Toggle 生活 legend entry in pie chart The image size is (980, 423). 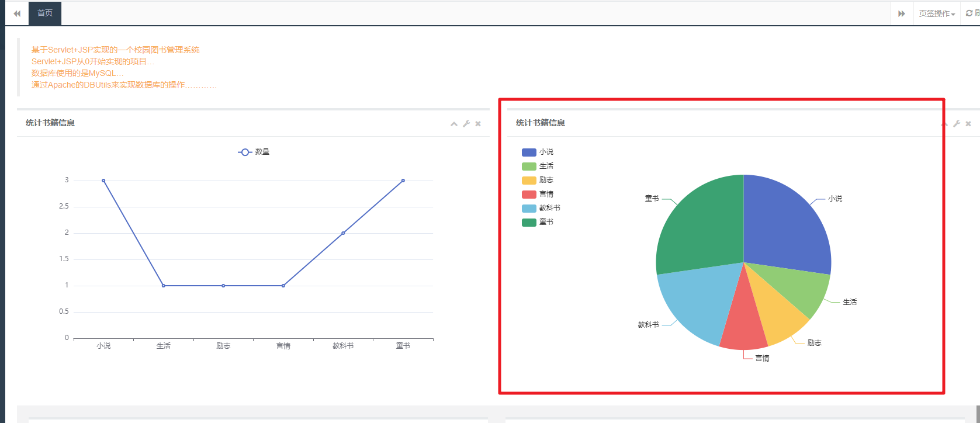tap(538, 166)
